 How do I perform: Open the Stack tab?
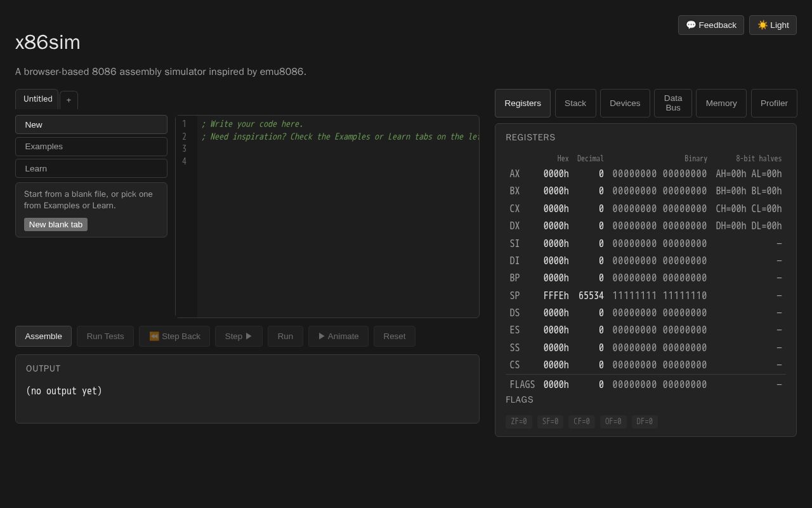click(x=575, y=104)
